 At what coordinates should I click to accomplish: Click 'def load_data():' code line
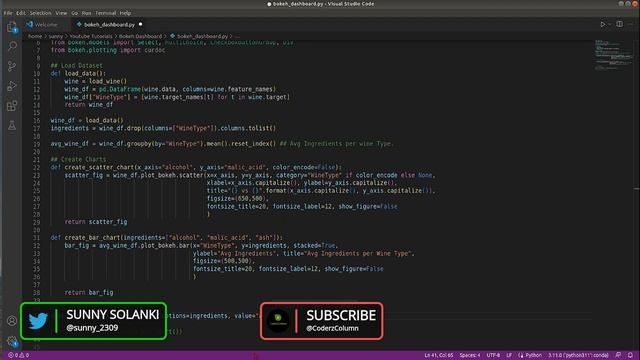pyautogui.click(x=78, y=73)
